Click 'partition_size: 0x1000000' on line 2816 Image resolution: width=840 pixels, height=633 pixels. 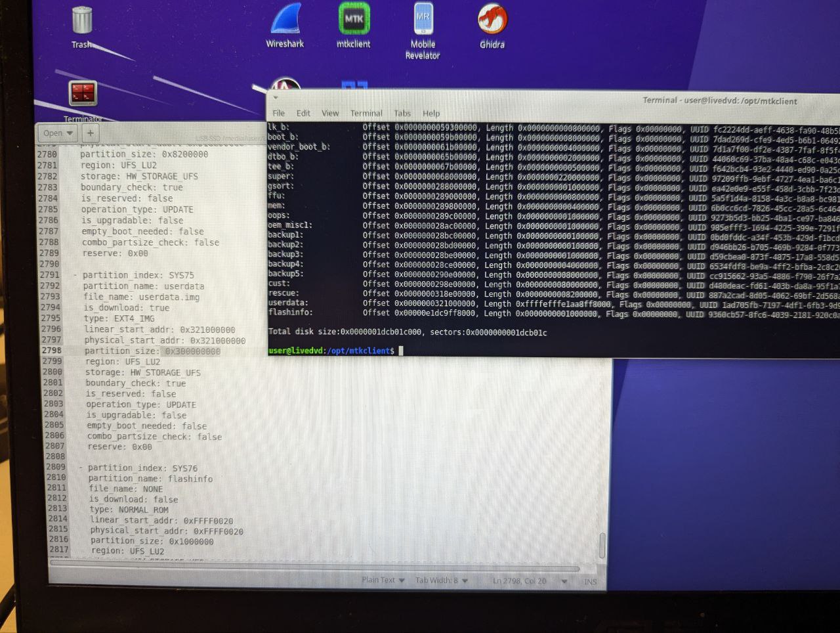tap(152, 541)
